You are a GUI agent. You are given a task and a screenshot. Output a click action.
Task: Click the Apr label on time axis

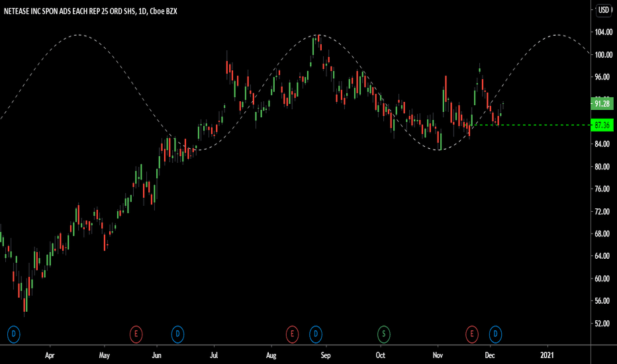click(x=50, y=355)
